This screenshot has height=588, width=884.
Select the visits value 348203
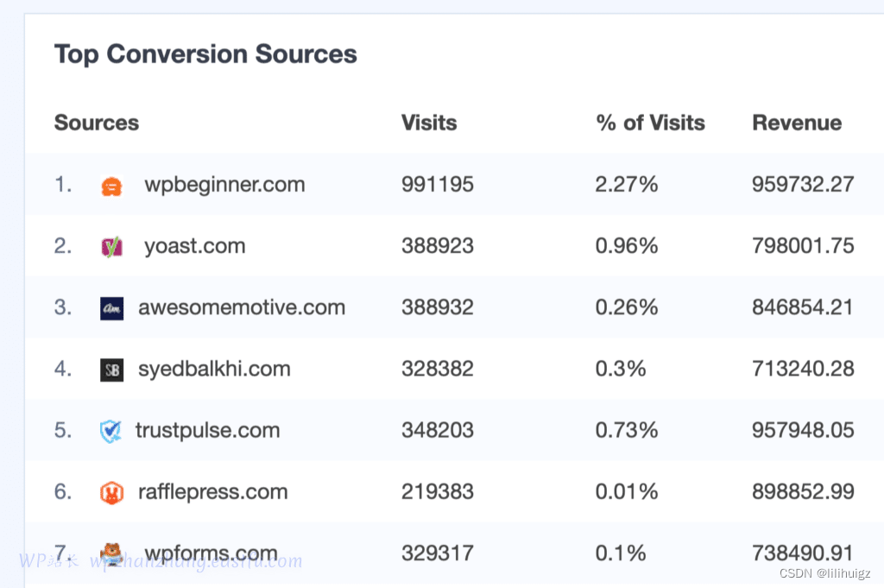click(438, 430)
